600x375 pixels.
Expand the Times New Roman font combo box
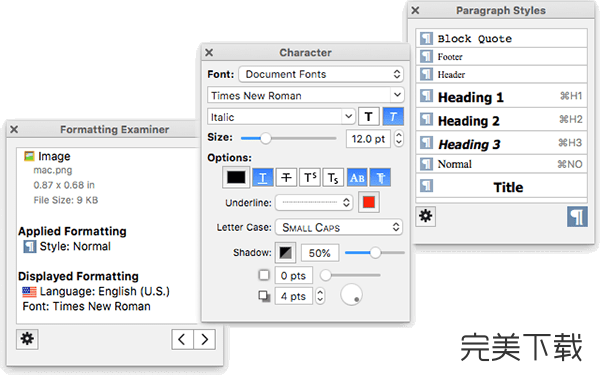point(397,95)
